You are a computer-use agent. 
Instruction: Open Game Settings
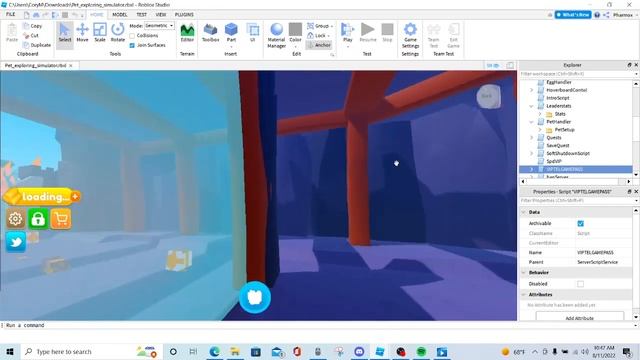click(410, 36)
